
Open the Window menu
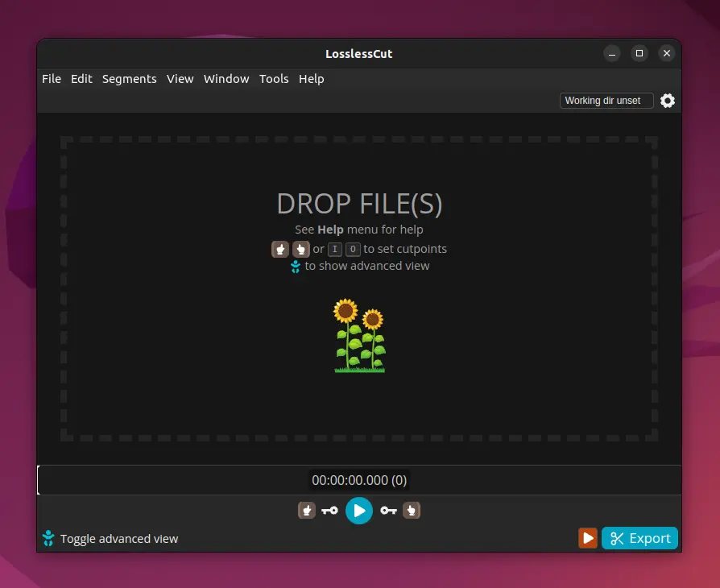click(226, 79)
